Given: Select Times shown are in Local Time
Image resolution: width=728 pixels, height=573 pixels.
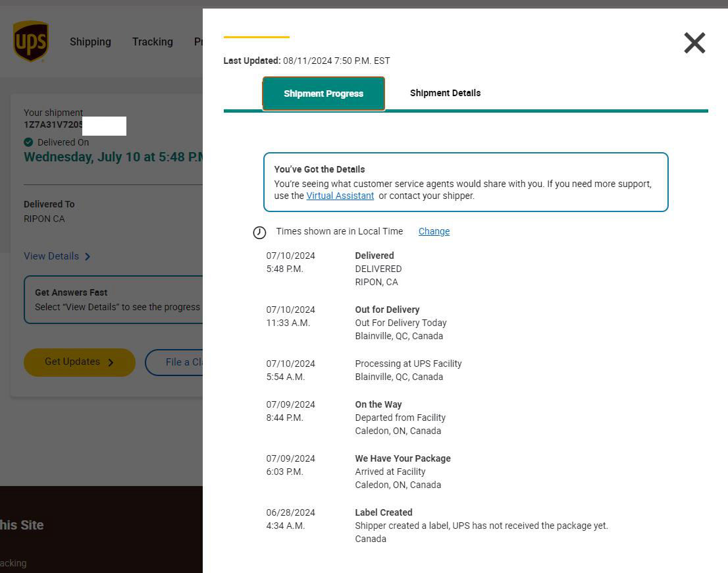Looking at the screenshot, I should pyautogui.click(x=340, y=231).
